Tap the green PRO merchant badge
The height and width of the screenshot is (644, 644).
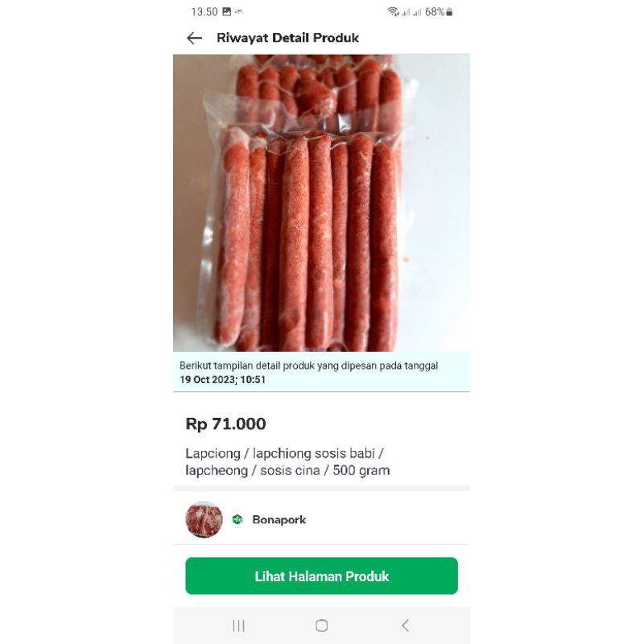click(237, 519)
